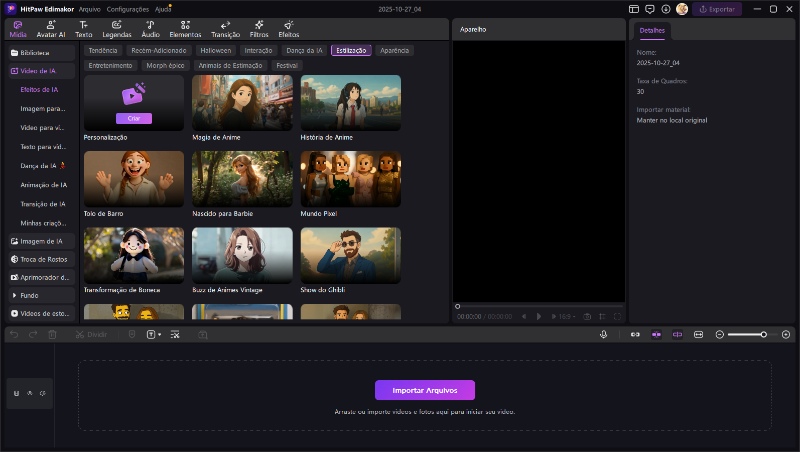Open the 16:9 aspect ratio dropdown
The width and height of the screenshot is (800, 452).
(x=567, y=316)
